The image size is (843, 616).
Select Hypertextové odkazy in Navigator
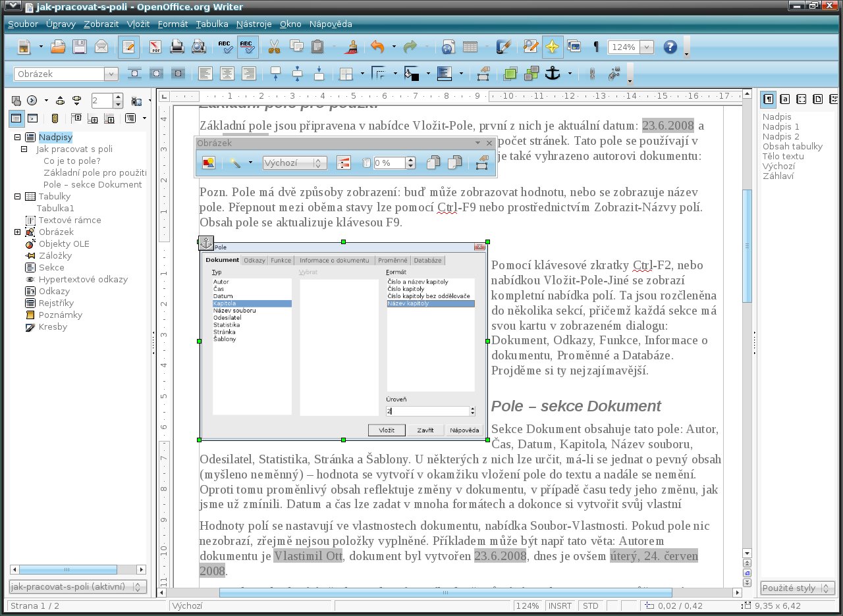tap(83, 280)
